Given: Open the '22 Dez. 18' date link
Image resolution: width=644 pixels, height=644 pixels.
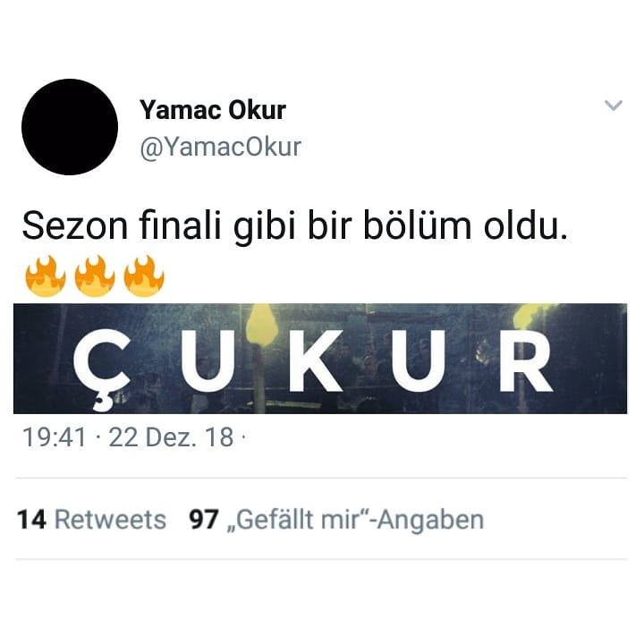Looking at the screenshot, I should pyautogui.click(x=171, y=437).
